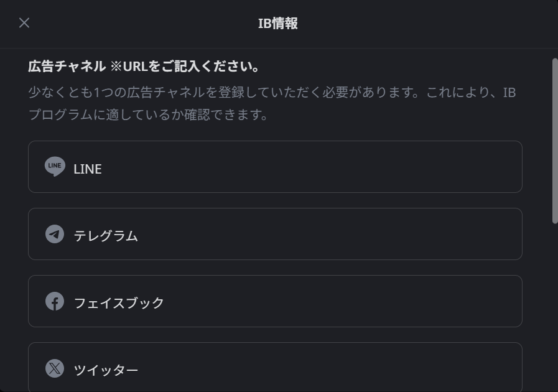This screenshot has height=392, width=558.
Task: Select the ツイッター label text
Action: pyautogui.click(x=106, y=370)
